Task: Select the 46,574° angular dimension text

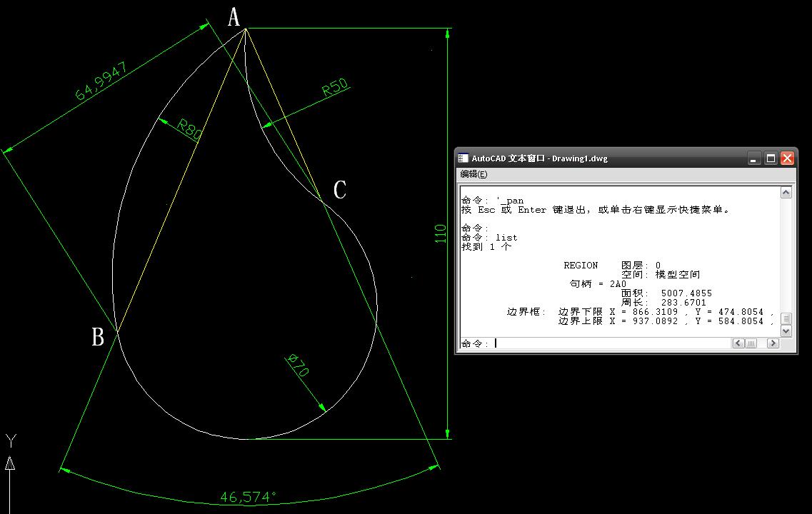Action: (x=249, y=498)
